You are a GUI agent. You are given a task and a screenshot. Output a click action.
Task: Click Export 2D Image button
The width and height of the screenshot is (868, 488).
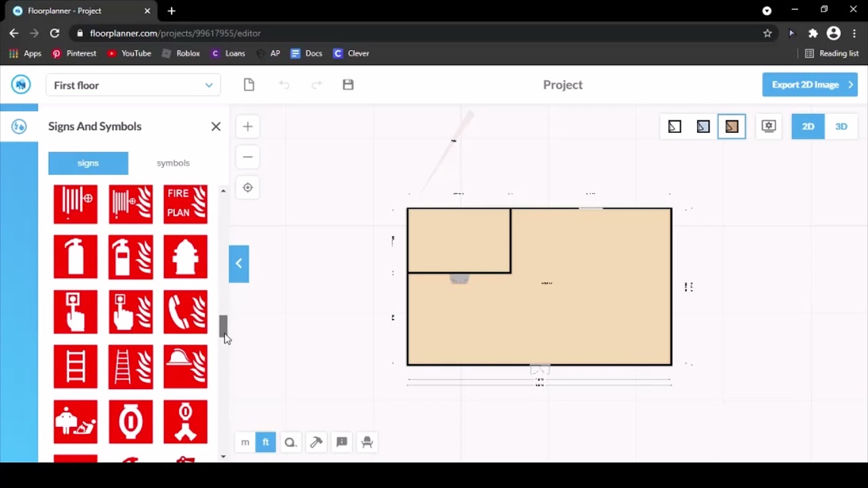(810, 85)
